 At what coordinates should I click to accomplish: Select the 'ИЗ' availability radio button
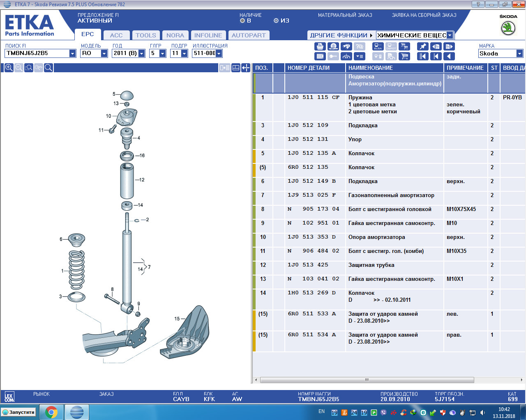click(x=276, y=21)
